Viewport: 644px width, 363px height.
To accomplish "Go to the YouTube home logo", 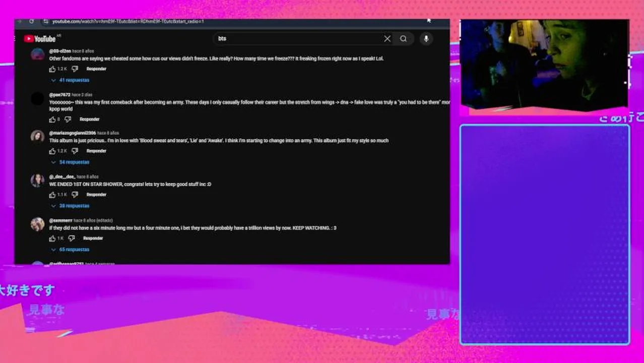I will [40, 39].
